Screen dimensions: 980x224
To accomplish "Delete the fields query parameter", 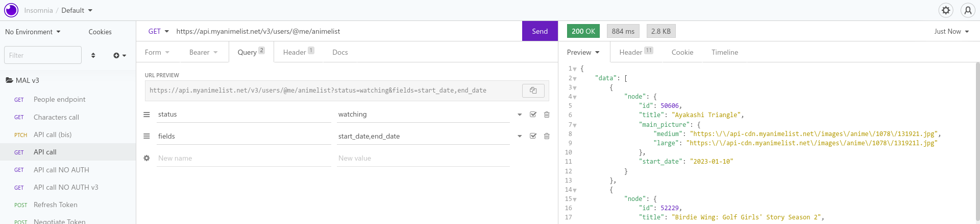I will point(547,136).
